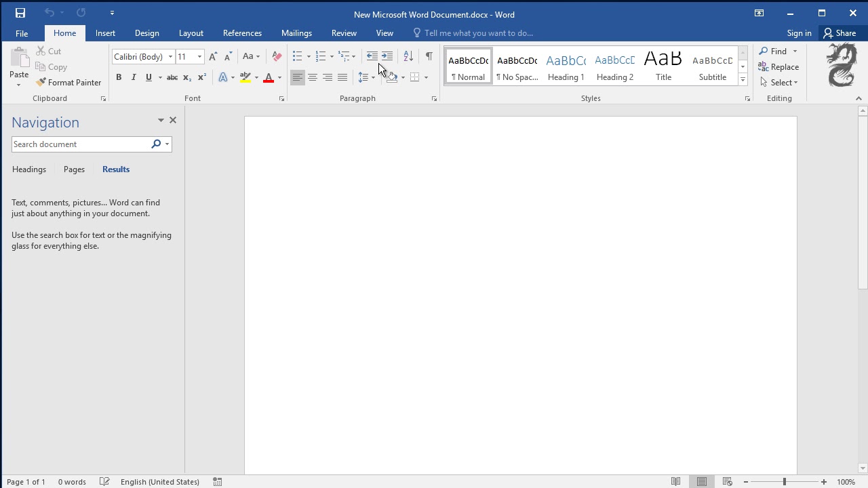868x488 pixels.
Task: Click the Sort A to Z icon
Action: click(x=408, y=56)
